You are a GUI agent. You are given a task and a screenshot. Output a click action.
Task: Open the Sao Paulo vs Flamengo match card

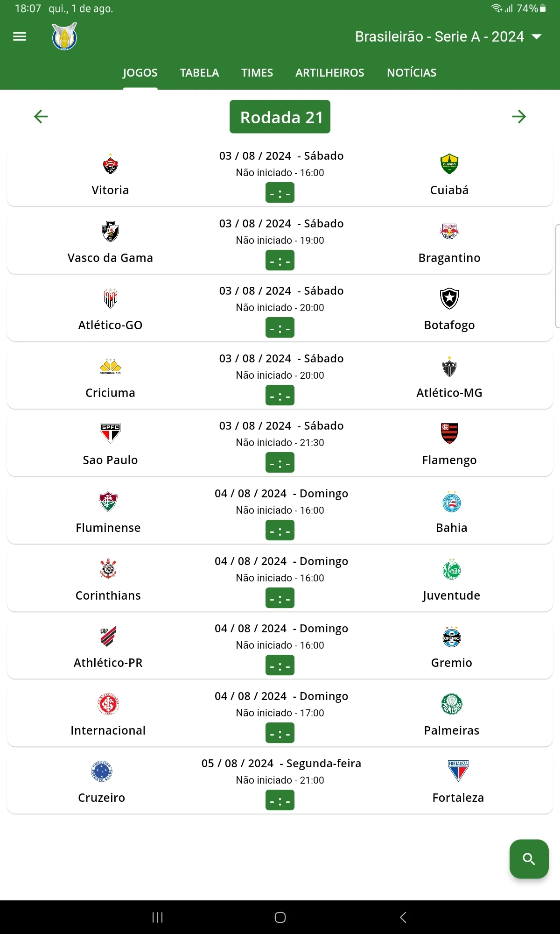tap(280, 446)
